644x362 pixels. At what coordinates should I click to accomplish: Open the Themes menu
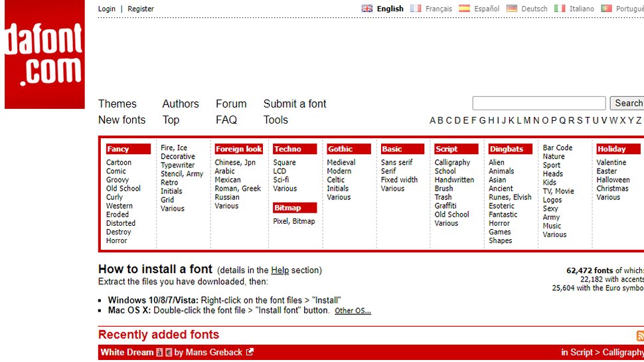tap(118, 104)
